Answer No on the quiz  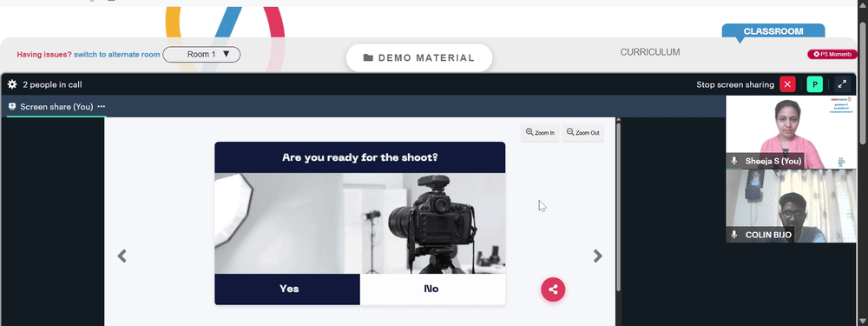point(432,289)
